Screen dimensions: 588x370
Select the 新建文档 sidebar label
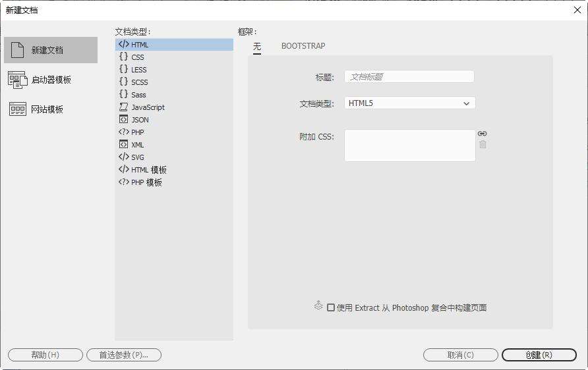click(x=47, y=50)
